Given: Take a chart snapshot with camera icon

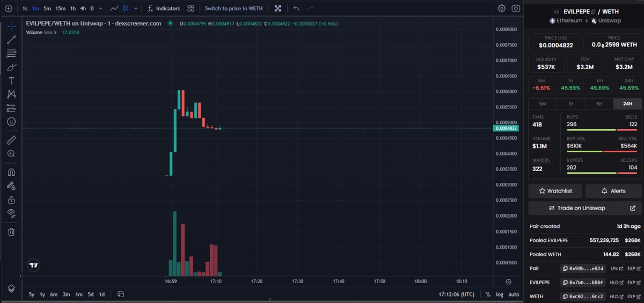Looking at the screenshot, I should coord(516,9).
